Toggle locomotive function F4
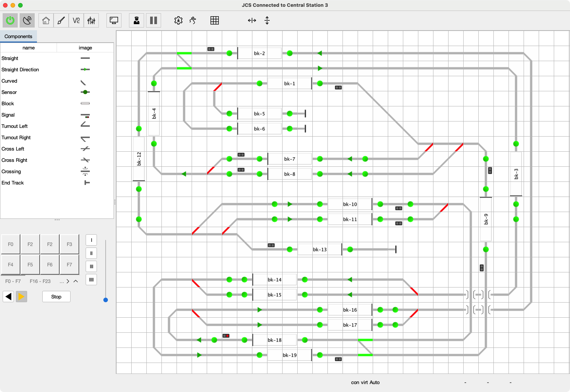 [x=11, y=264]
